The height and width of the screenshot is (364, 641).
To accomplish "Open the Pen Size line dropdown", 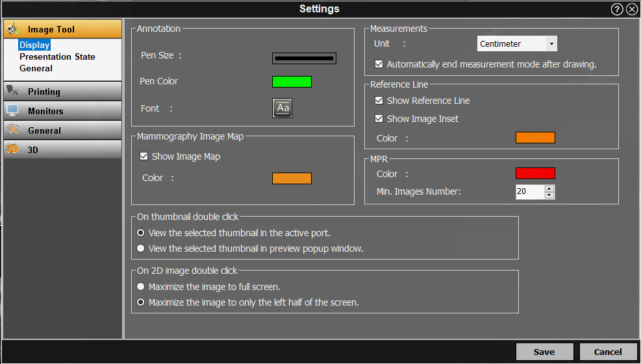I will (x=304, y=58).
